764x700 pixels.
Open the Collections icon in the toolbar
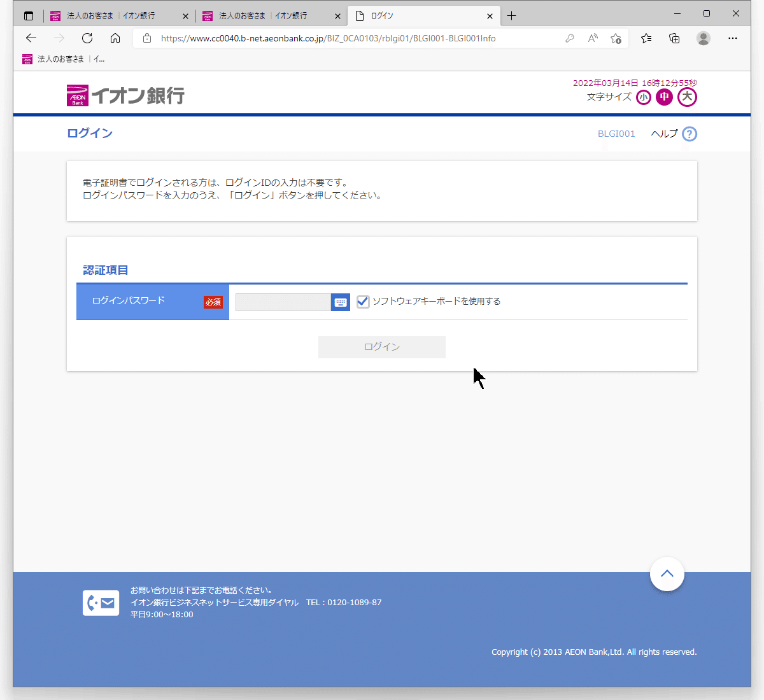tap(674, 38)
